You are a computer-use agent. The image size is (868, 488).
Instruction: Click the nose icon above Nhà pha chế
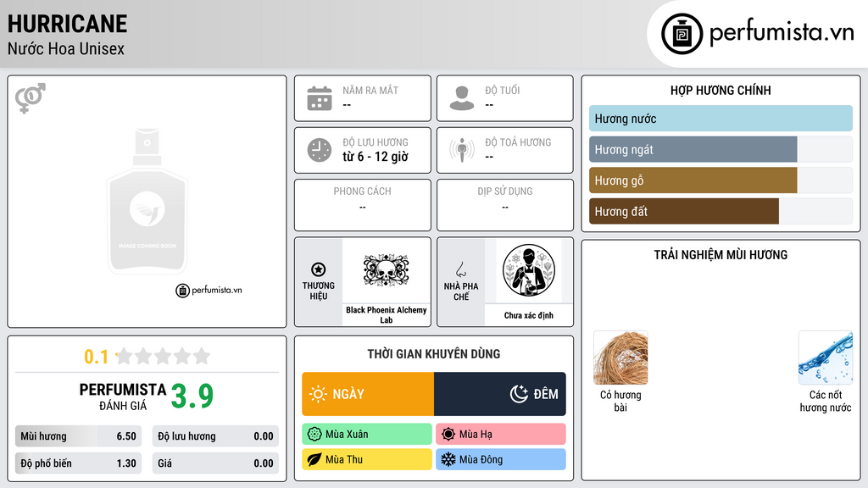pyautogui.click(x=460, y=269)
